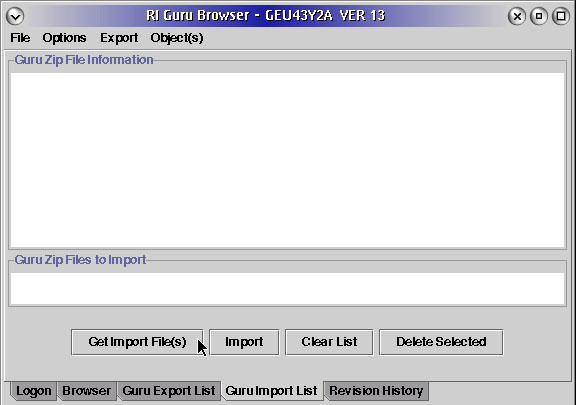
Task: Switch to the Browser tab
Action: (87, 391)
